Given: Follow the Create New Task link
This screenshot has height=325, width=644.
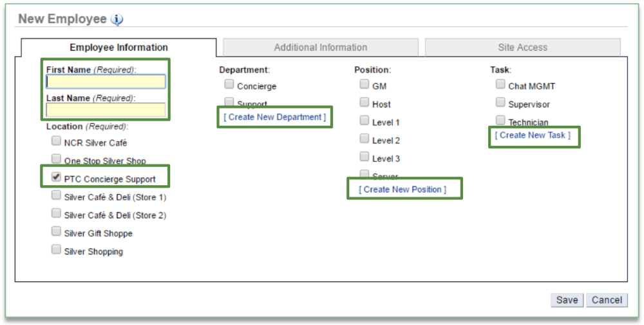Looking at the screenshot, I should click(533, 135).
